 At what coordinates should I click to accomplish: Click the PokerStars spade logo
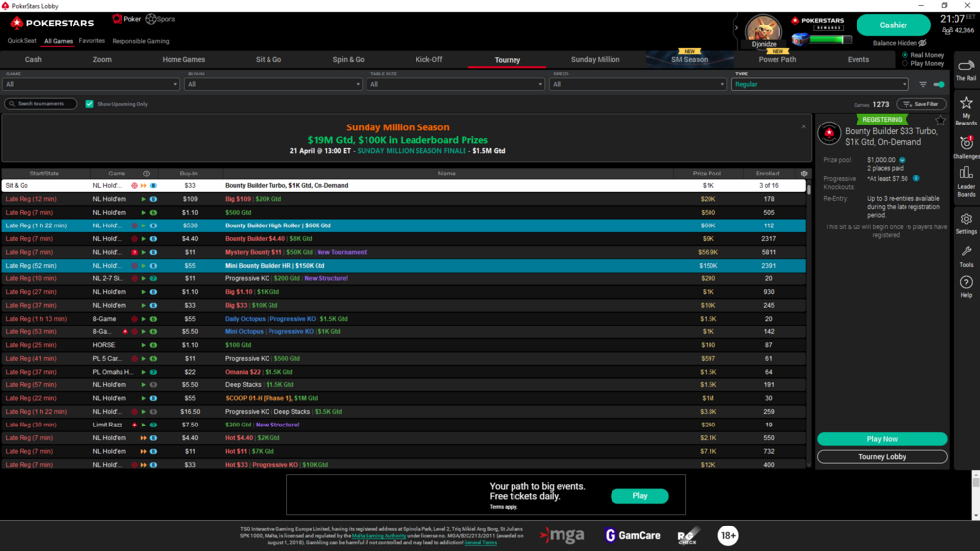pos(17,24)
